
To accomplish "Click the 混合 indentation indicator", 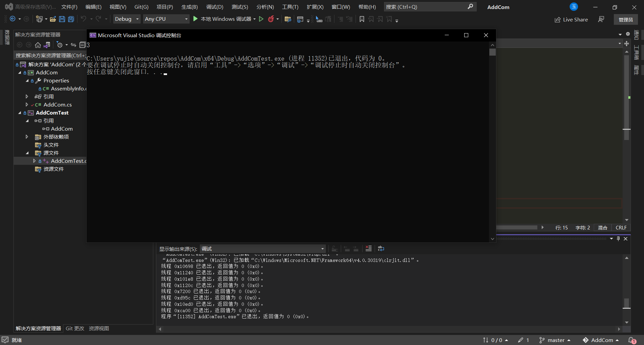I will (x=602, y=228).
